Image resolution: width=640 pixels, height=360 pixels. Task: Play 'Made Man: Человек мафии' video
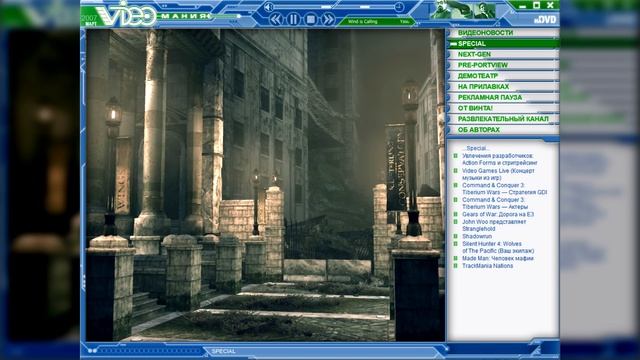click(498, 258)
